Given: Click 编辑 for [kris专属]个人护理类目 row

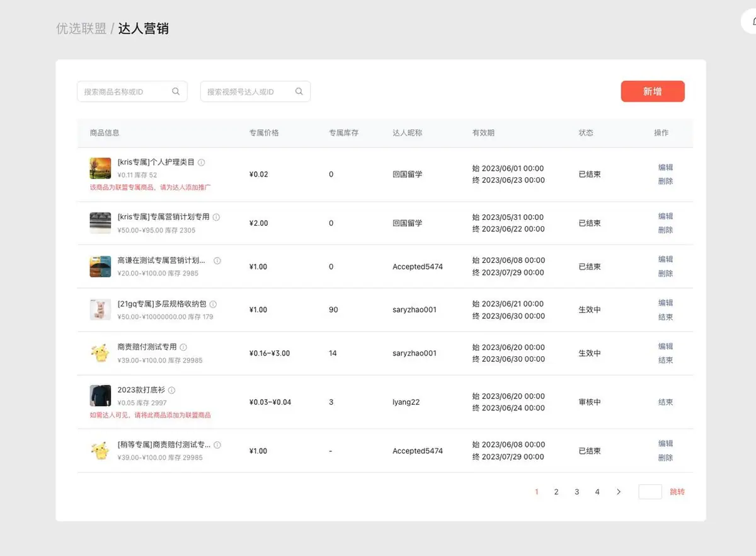Looking at the screenshot, I should tap(665, 167).
